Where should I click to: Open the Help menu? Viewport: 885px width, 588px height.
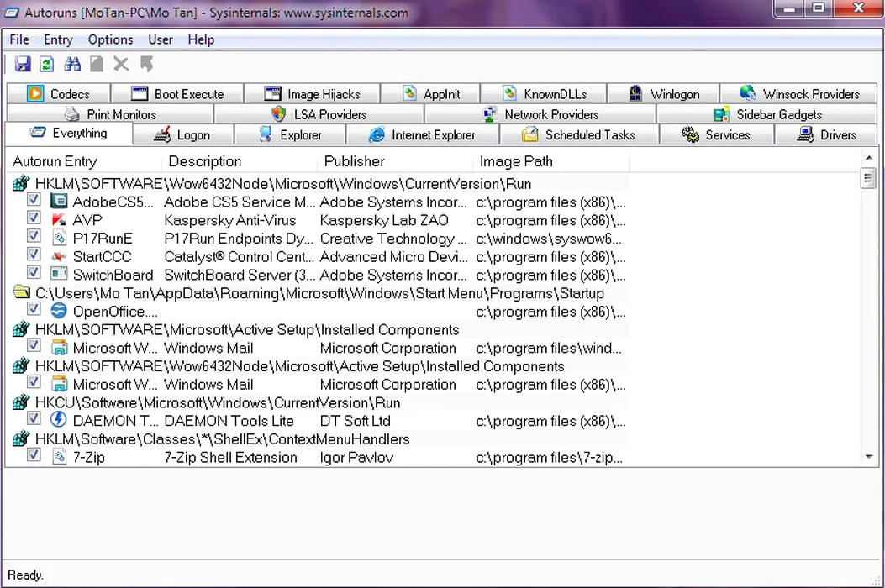click(x=201, y=39)
